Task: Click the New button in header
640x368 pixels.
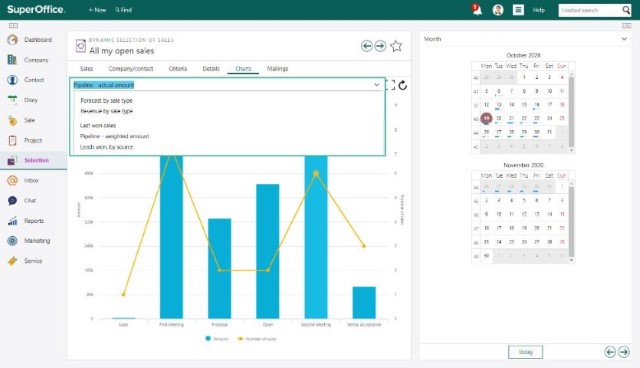Action: point(97,10)
